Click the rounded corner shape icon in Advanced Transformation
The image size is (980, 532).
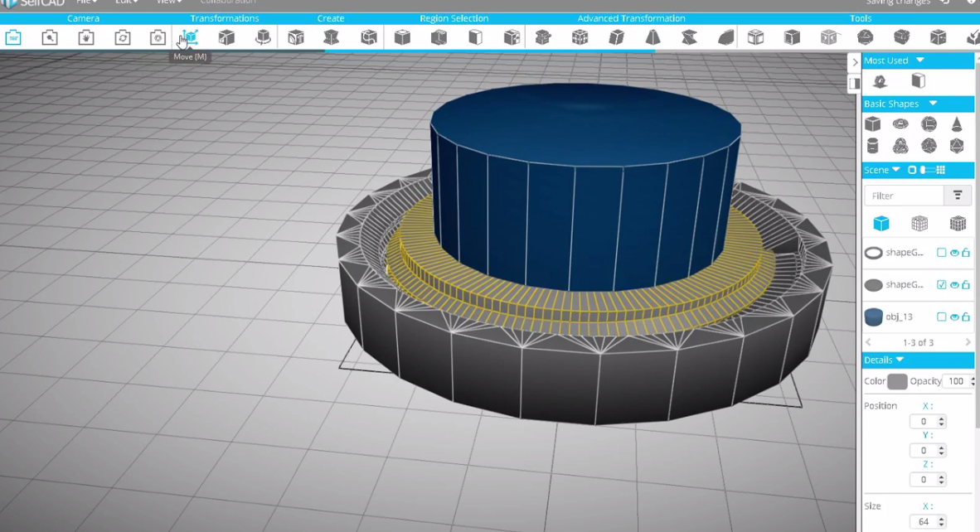[x=725, y=37]
